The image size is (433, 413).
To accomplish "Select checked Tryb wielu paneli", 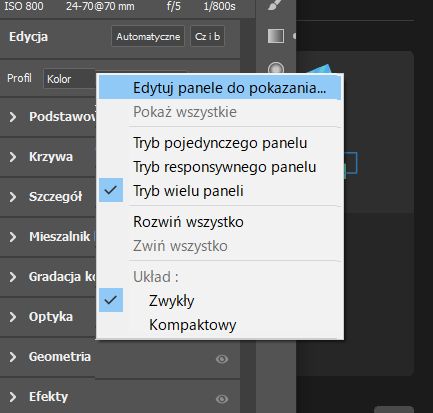I will pos(220,191).
